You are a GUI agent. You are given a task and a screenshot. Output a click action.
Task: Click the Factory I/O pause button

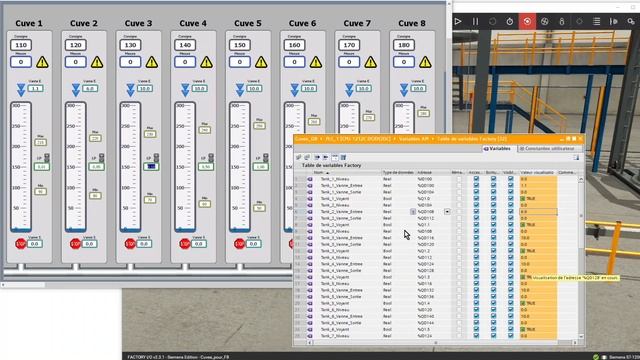[475, 21]
